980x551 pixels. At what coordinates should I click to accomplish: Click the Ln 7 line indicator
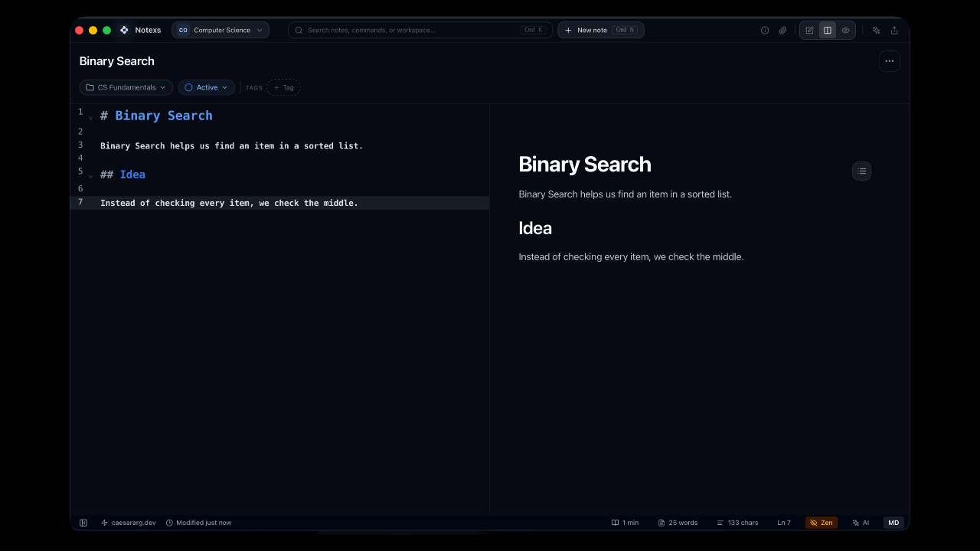click(784, 523)
